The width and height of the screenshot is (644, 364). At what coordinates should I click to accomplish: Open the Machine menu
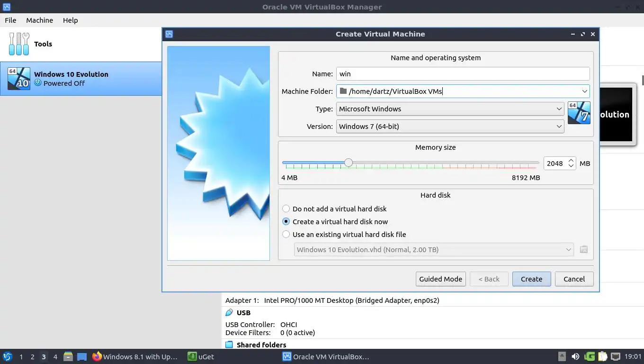39,20
